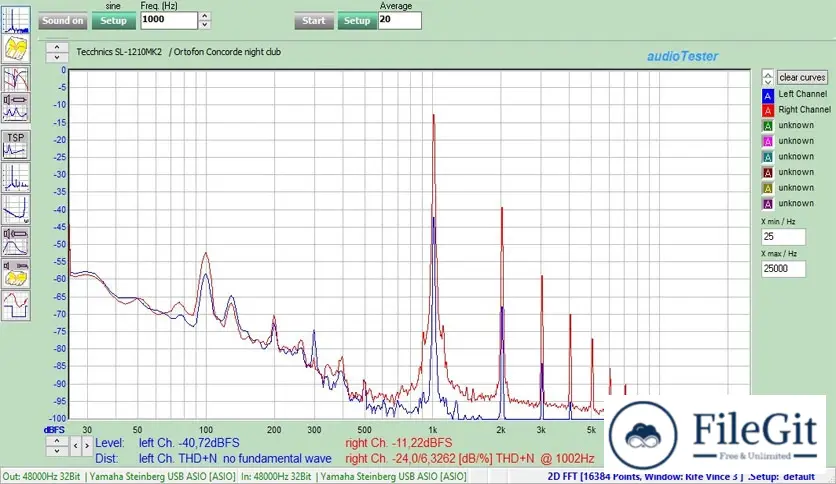The image size is (836, 484).
Task: Open the analyzer Setup next to Start
Action: pos(357,21)
